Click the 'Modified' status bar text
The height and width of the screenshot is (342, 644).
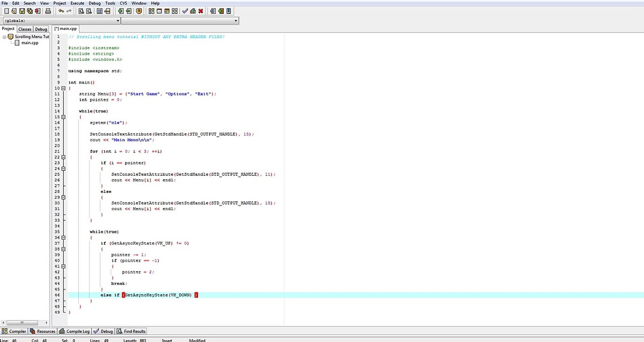197,340
